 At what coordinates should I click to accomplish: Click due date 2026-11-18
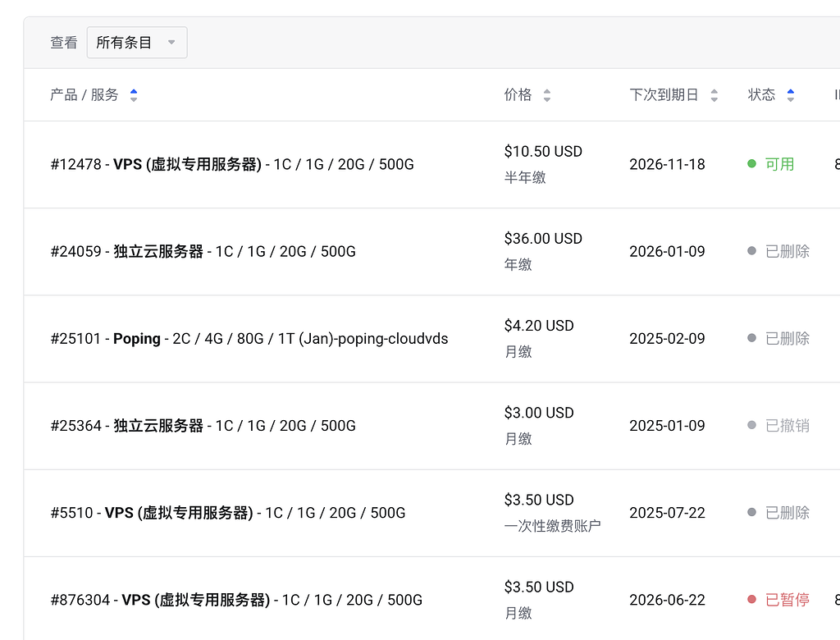[667, 164]
